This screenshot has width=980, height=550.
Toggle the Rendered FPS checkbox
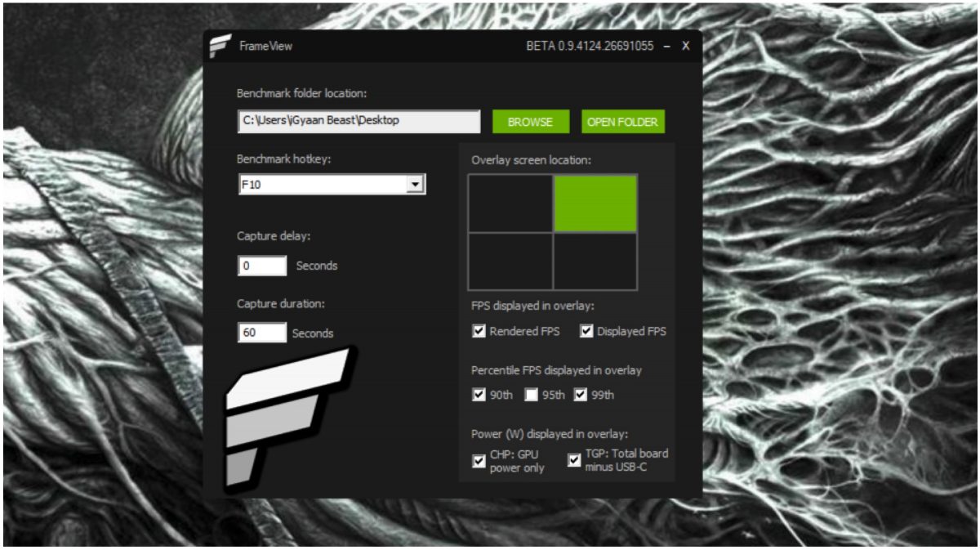[479, 331]
